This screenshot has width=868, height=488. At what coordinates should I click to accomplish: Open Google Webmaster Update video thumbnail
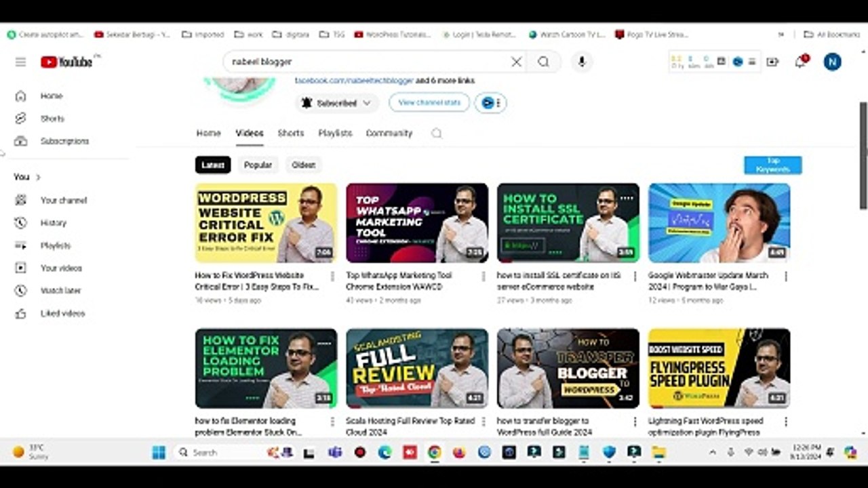point(719,223)
